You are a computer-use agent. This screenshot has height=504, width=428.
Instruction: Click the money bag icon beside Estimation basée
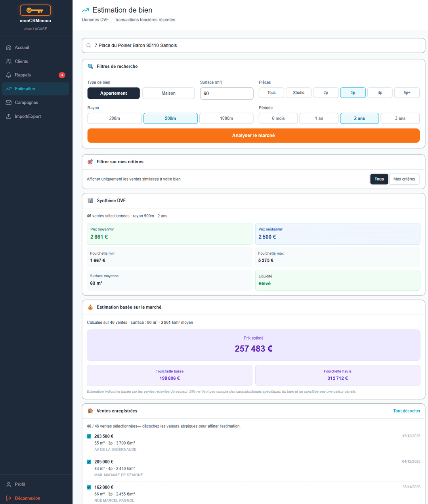(x=90, y=307)
